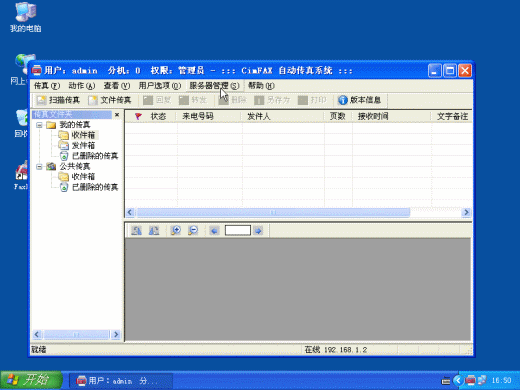Click the rotate right icon in preview toolbar
This screenshot has height=390, width=520.
tap(154, 230)
